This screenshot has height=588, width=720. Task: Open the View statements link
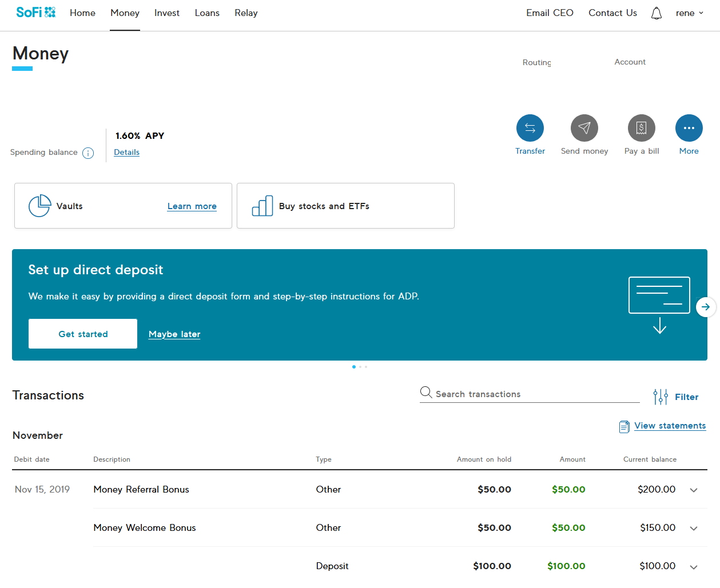[x=670, y=426]
